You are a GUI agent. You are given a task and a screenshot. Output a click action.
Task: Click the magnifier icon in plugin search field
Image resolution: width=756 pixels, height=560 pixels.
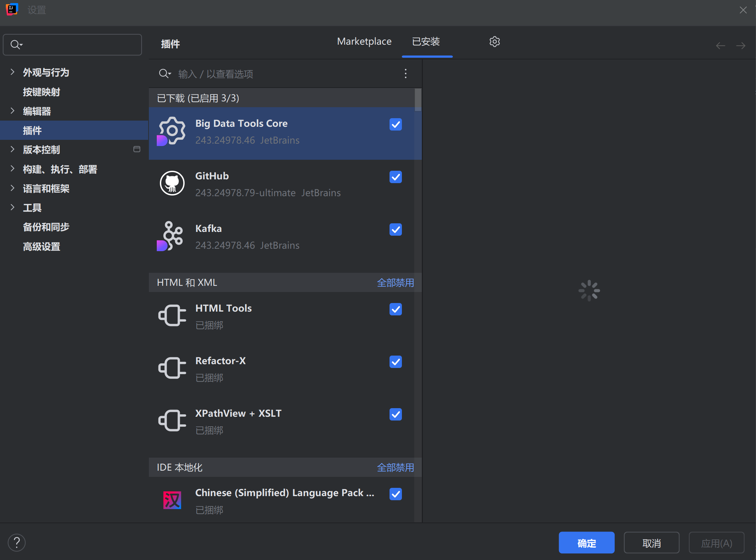tap(165, 74)
